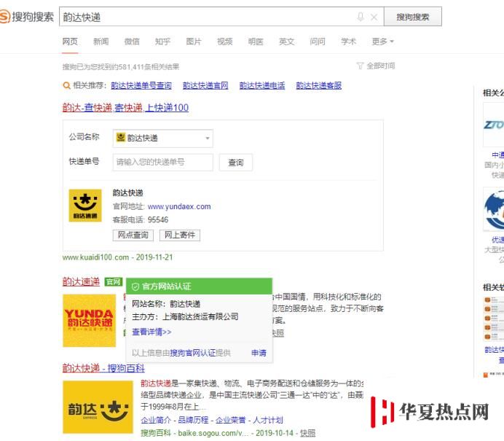Open the 搜狗官网认证 link
The width and height of the screenshot is (504, 441).
[192, 353]
